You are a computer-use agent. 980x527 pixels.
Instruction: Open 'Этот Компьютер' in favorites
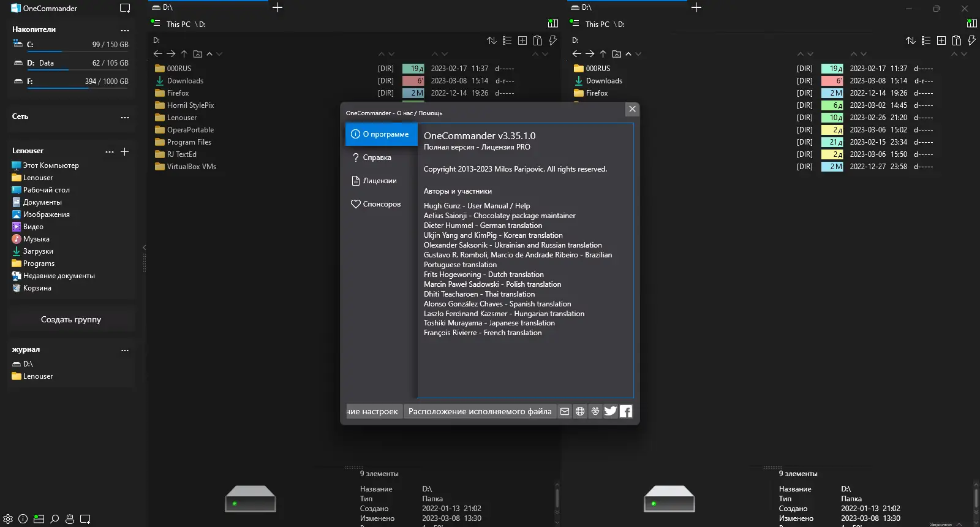(x=45, y=165)
